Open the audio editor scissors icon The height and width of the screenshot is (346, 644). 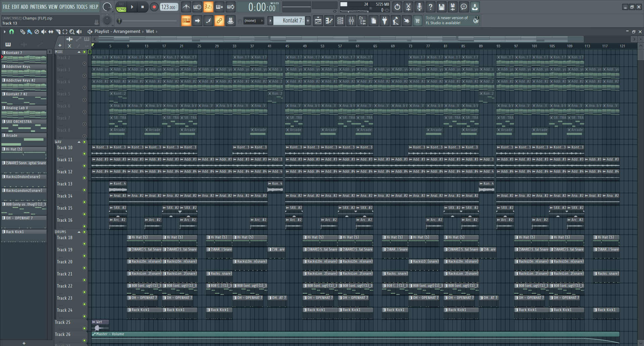click(408, 7)
